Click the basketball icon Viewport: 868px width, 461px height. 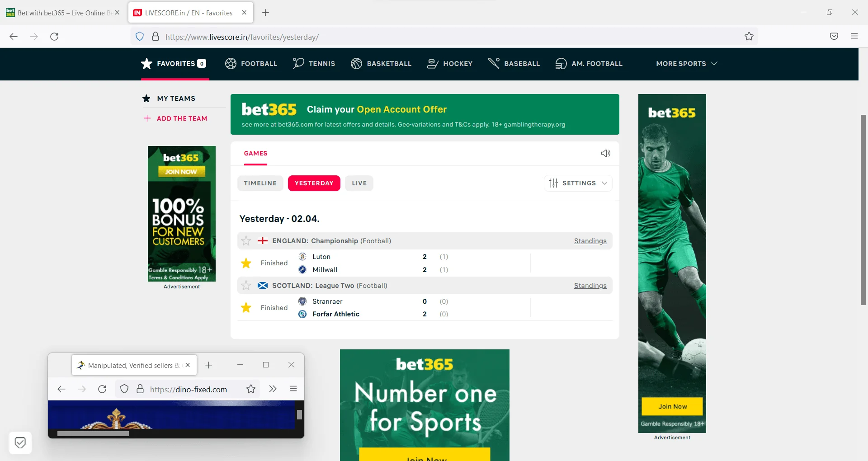tap(356, 64)
